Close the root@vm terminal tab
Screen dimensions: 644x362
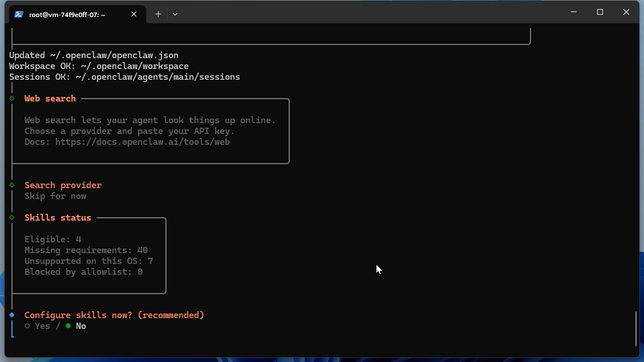[134, 14]
